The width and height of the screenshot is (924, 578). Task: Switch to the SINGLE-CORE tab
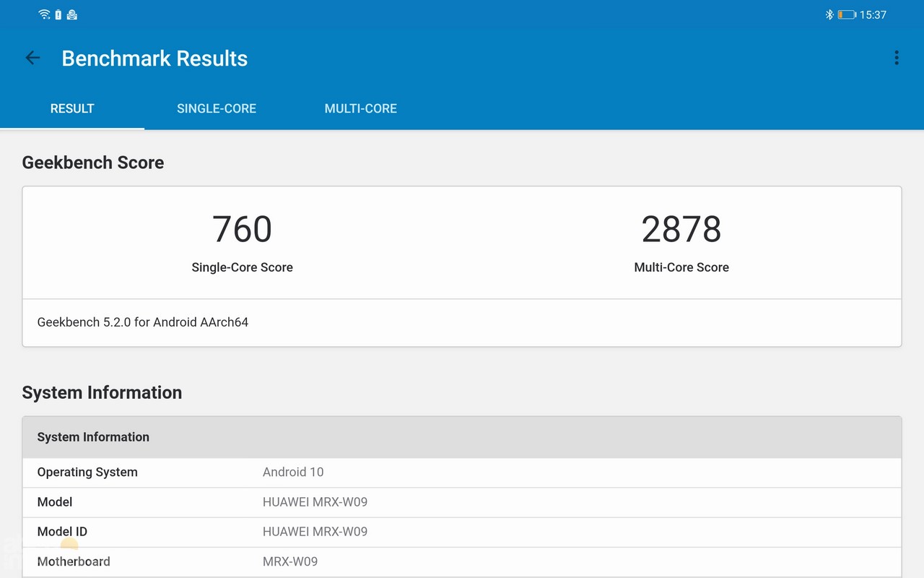pyautogui.click(x=217, y=108)
